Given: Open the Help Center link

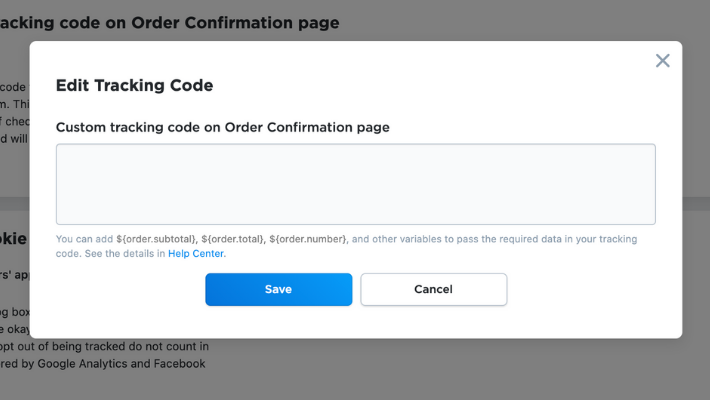Looking at the screenshot, I should coord(196,254).
